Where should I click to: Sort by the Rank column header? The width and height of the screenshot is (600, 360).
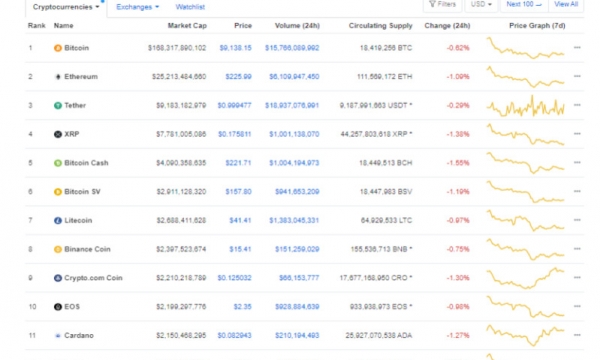(36, 26)
